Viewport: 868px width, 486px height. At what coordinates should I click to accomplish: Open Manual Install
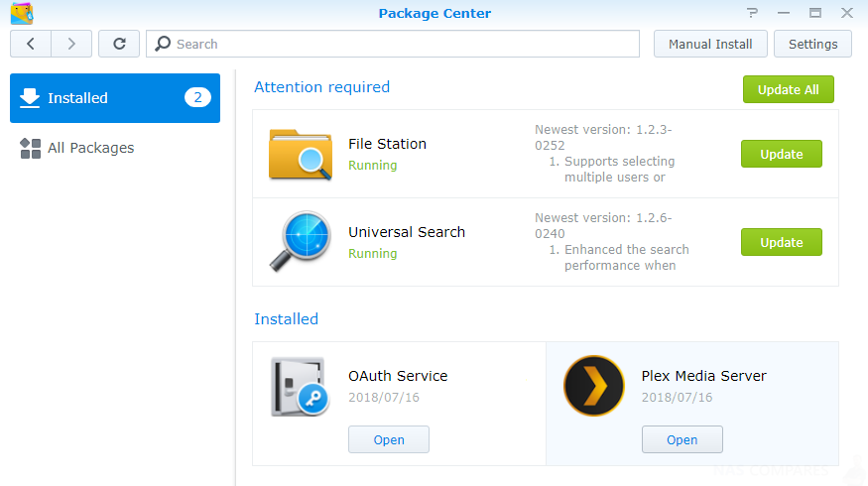pos(710,44)
